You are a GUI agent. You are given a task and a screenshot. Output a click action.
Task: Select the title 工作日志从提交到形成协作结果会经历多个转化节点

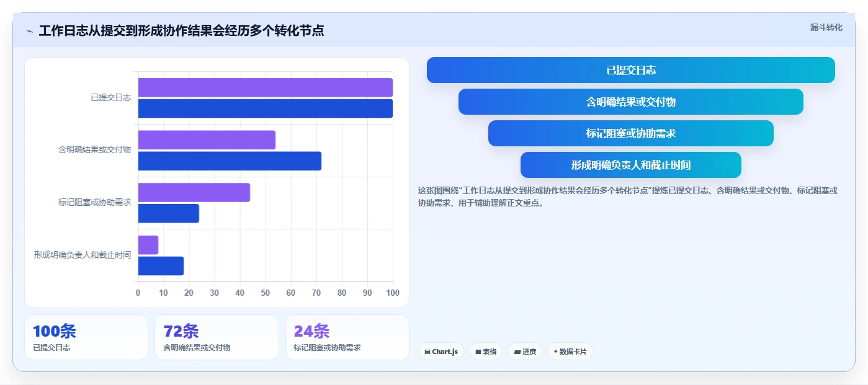coord(181,30)
